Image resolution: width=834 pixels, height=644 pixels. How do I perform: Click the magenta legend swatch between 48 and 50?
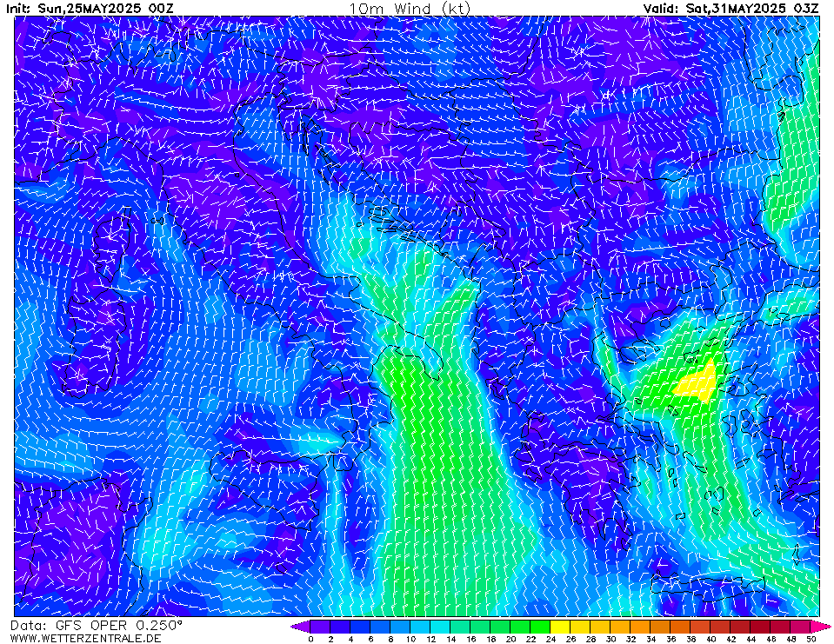click(800, 627)
